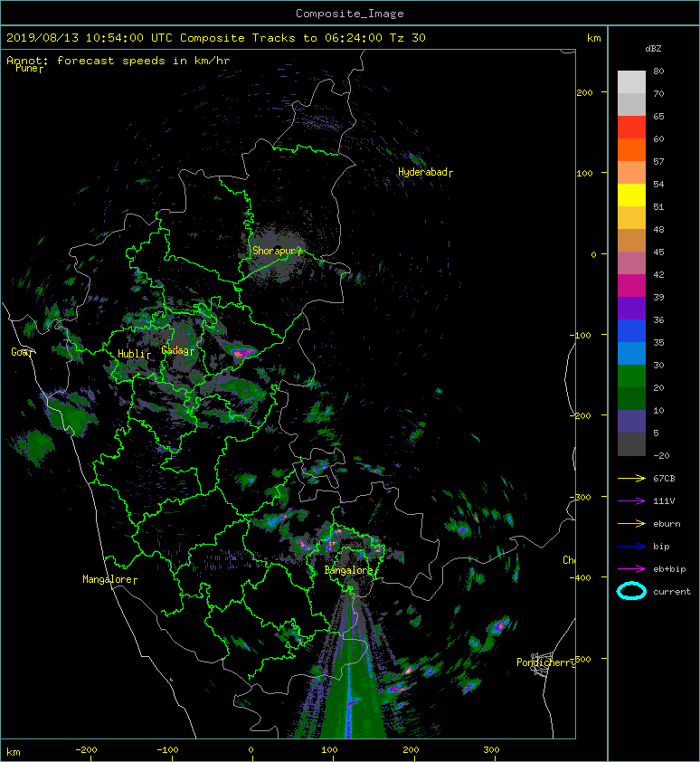The image size is (700, 762).
Task: Click the -200 tick on the horizontal km axis
Action: (x=86, y=750)
